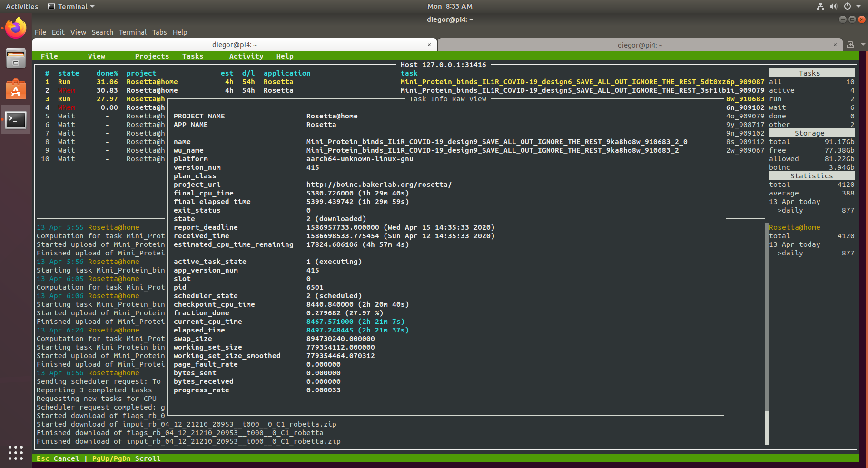Click the Task Info Raw View title
868x468 pixels.
click(x=447, y=99)
